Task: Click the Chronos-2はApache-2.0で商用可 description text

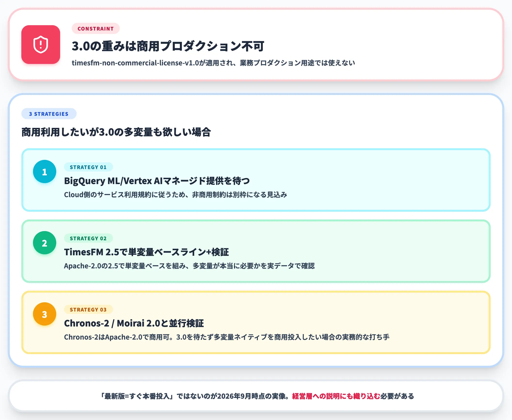Action: click(227, 337)
